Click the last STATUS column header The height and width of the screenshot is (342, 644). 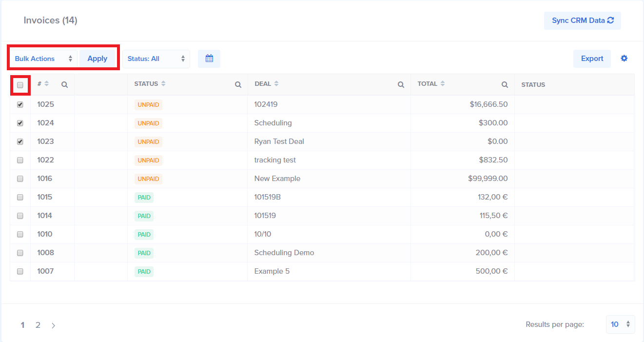coord(533,85)
